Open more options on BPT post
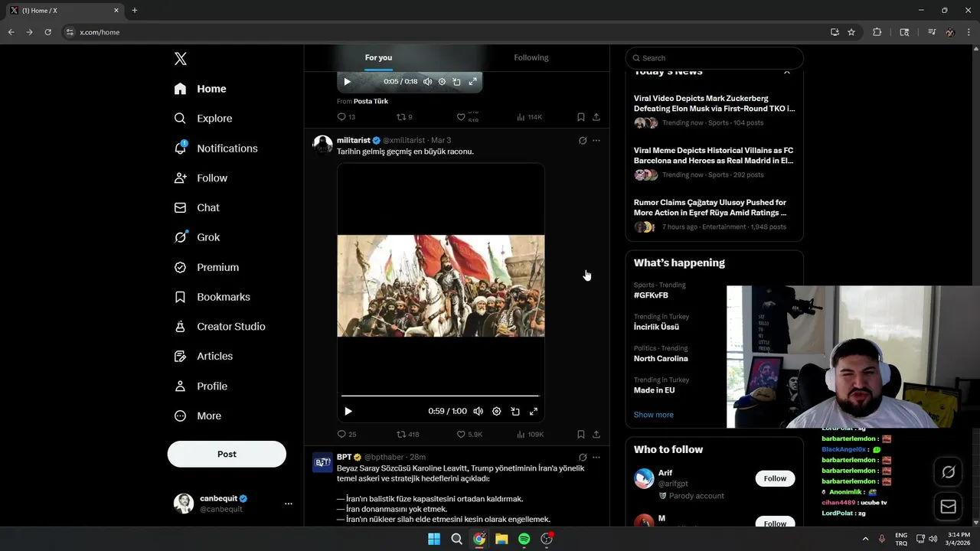 point(596,458)
